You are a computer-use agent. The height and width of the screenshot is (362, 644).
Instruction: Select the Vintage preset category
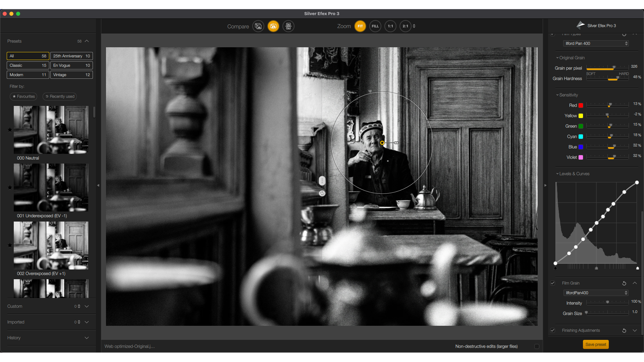pos(71,75)
